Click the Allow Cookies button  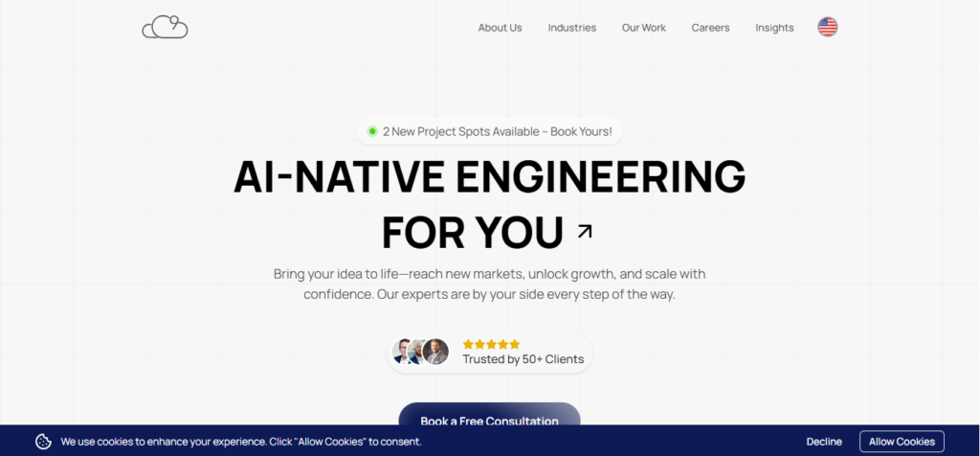pos(902,442)
